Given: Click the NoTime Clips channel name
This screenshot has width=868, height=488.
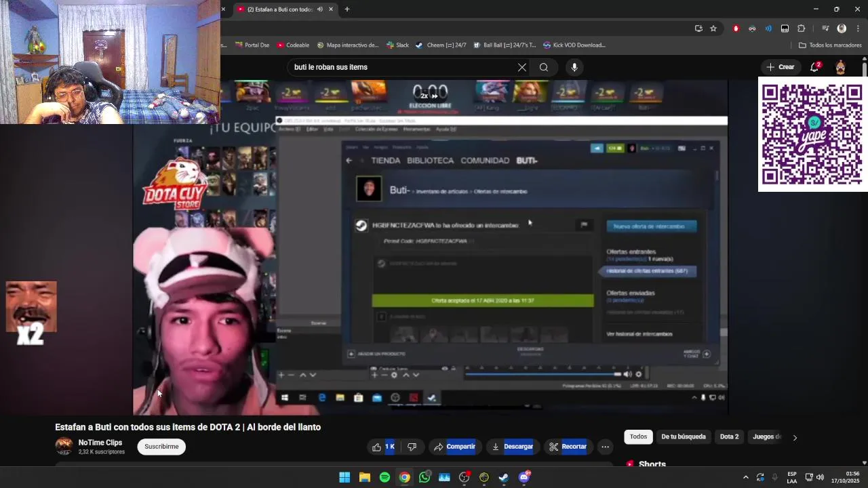Looking at the screenshot, I should (x=100, y=443).
